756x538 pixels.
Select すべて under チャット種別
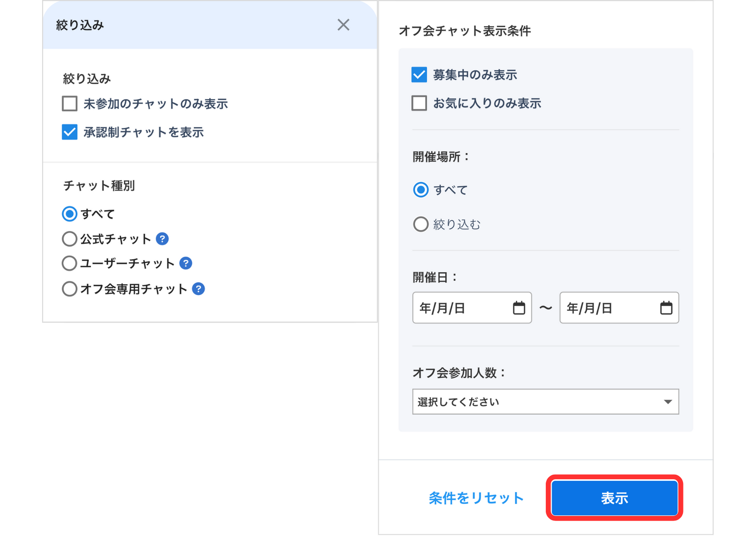[x=70, y=214]
